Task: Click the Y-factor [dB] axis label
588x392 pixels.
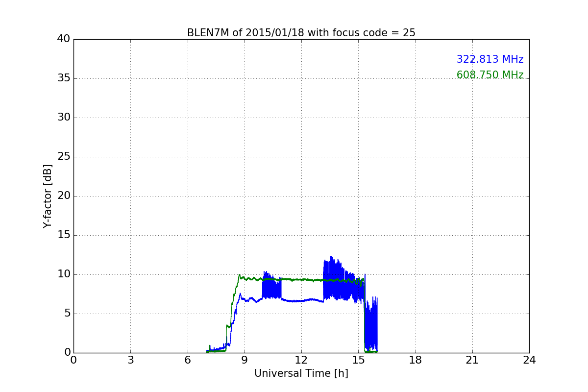Action: [48, 196]
